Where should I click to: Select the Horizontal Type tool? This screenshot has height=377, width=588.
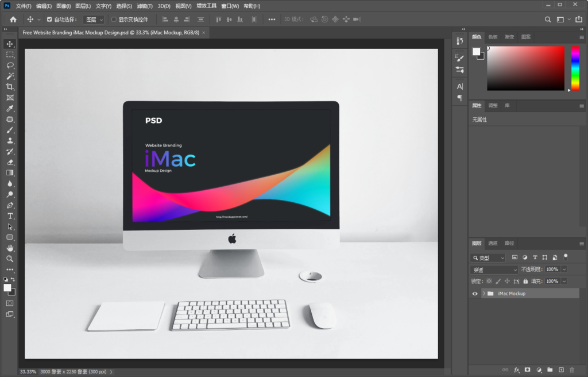click(x=10, y=216)
